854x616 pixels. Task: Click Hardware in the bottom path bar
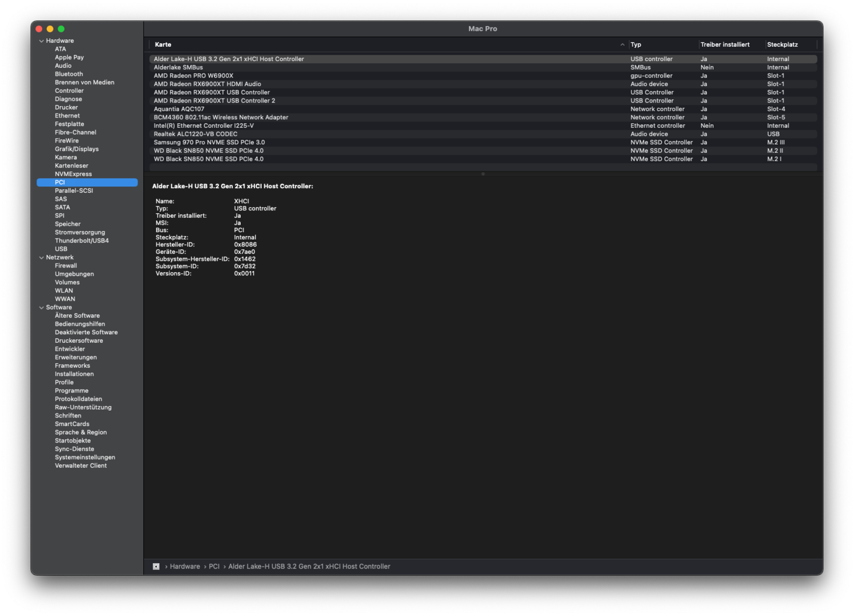point(185,566)
